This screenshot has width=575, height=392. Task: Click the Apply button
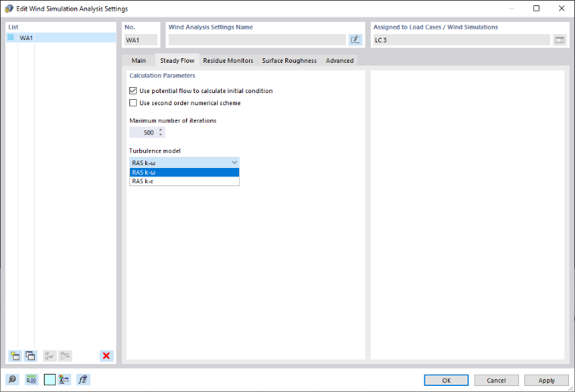tap(546, 380)
